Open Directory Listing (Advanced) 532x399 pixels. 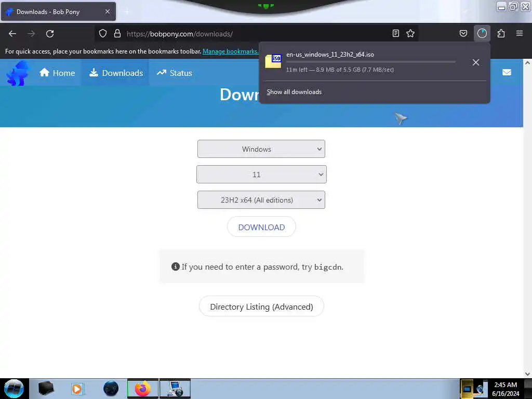pyautogui.click(x=262, y=307)
